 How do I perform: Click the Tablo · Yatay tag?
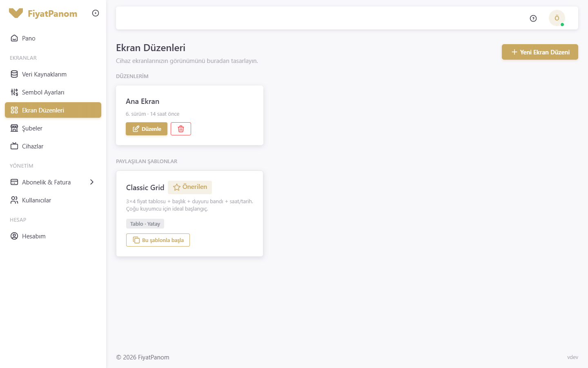(x=145, y=224)
